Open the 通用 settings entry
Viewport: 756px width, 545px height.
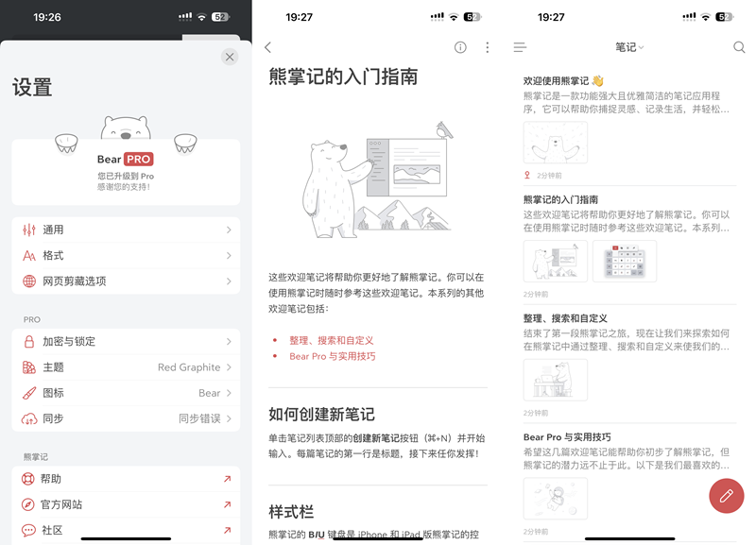[x=126, y=230]
